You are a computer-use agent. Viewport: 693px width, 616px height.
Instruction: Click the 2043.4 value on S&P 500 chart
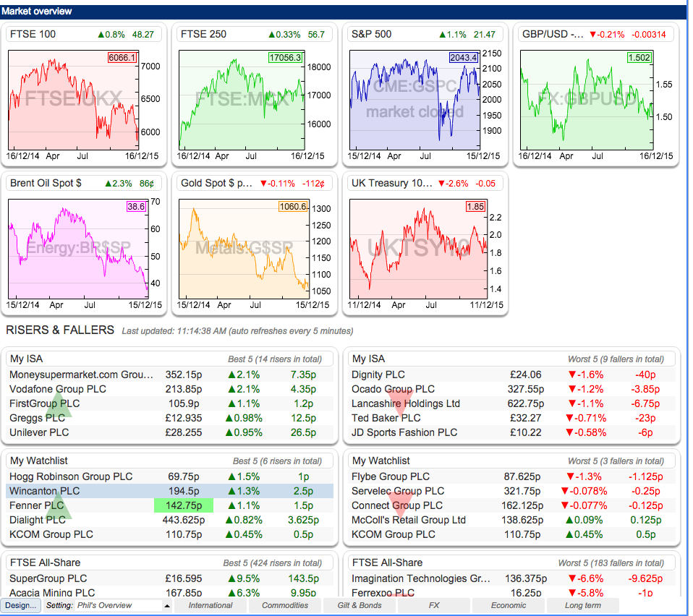pos(463,57)
